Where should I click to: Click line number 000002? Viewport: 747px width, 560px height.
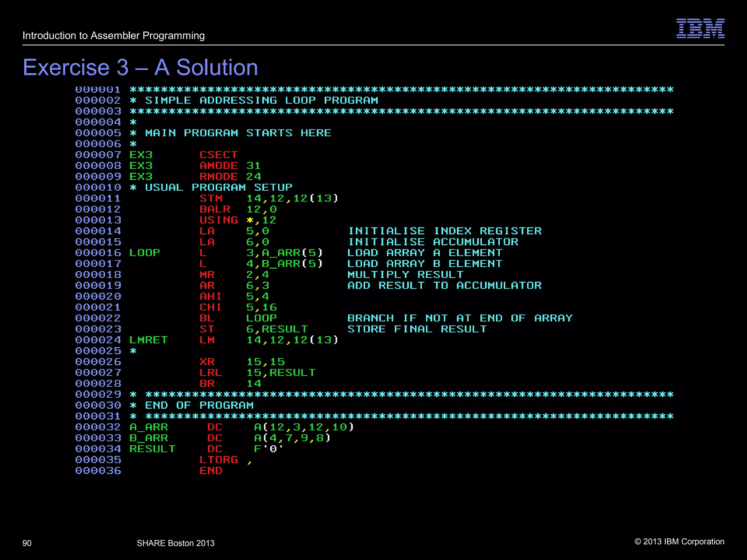(x=98, y=100)
